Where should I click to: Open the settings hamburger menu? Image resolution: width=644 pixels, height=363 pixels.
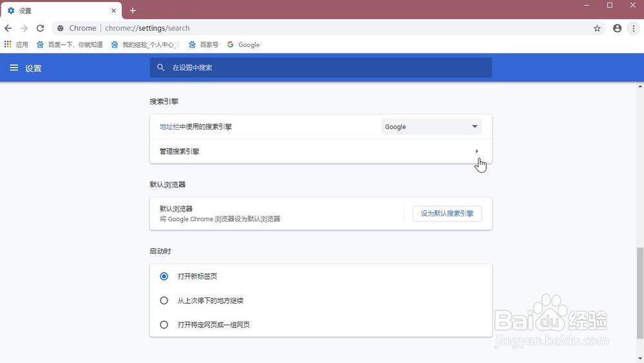14,68
